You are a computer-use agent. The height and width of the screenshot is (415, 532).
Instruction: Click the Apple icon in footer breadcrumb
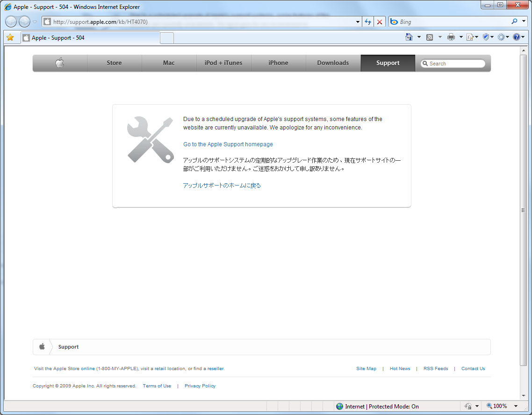(x=42, y=346)
